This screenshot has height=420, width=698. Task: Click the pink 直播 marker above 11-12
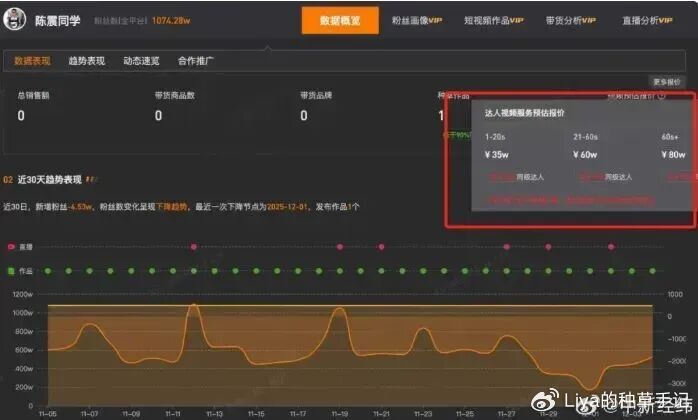click(194, 247)
